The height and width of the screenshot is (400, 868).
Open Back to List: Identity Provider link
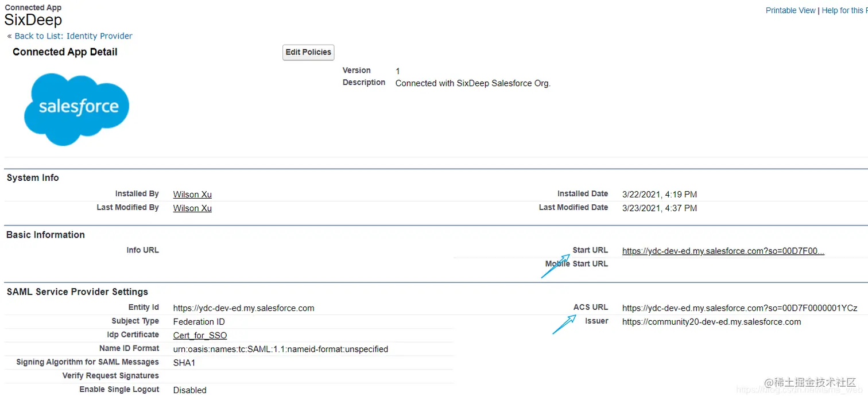(73, 36)
